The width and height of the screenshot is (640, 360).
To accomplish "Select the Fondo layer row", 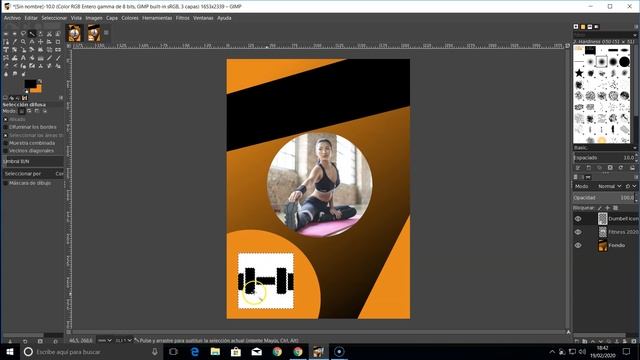I will [x=606, y=245].
